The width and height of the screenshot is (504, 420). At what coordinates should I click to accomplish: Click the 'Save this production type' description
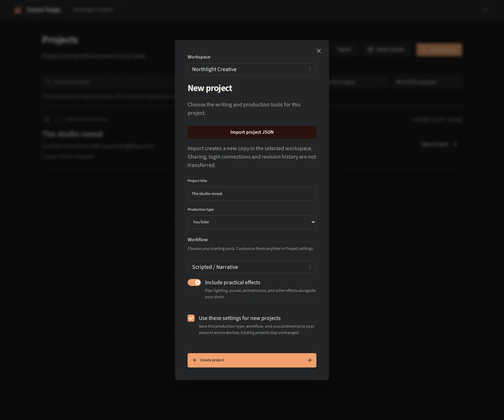pos(257,329)
